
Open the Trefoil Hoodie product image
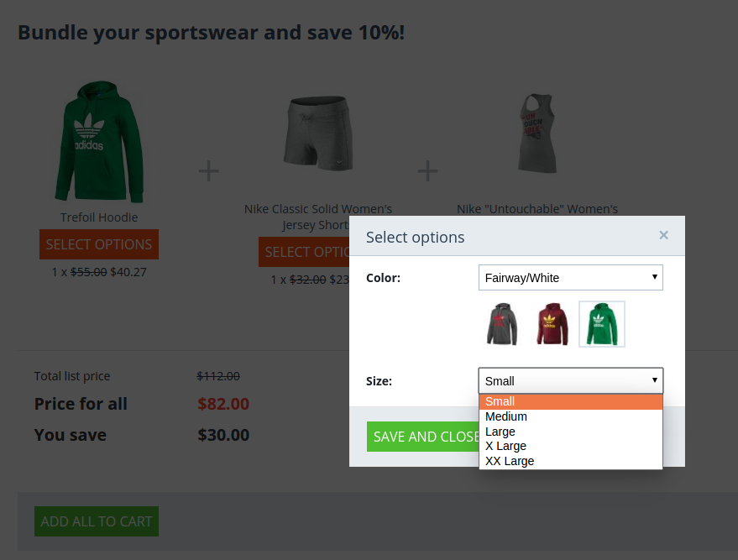99,142
